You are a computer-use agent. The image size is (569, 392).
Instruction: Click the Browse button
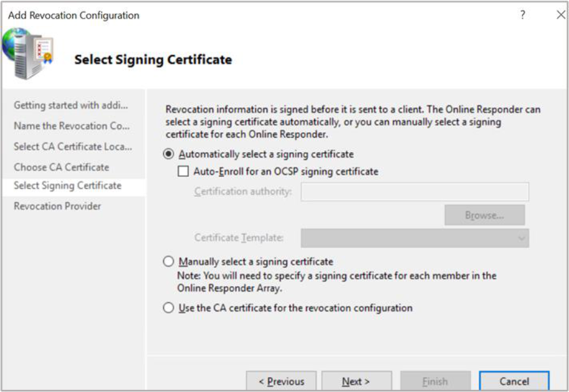pos(484,215)
